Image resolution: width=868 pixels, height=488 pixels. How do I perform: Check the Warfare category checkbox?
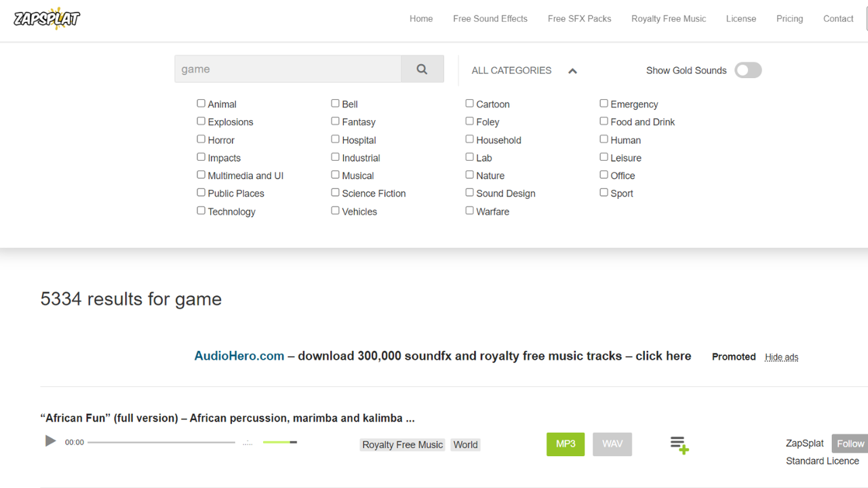(x=469, y=210)
